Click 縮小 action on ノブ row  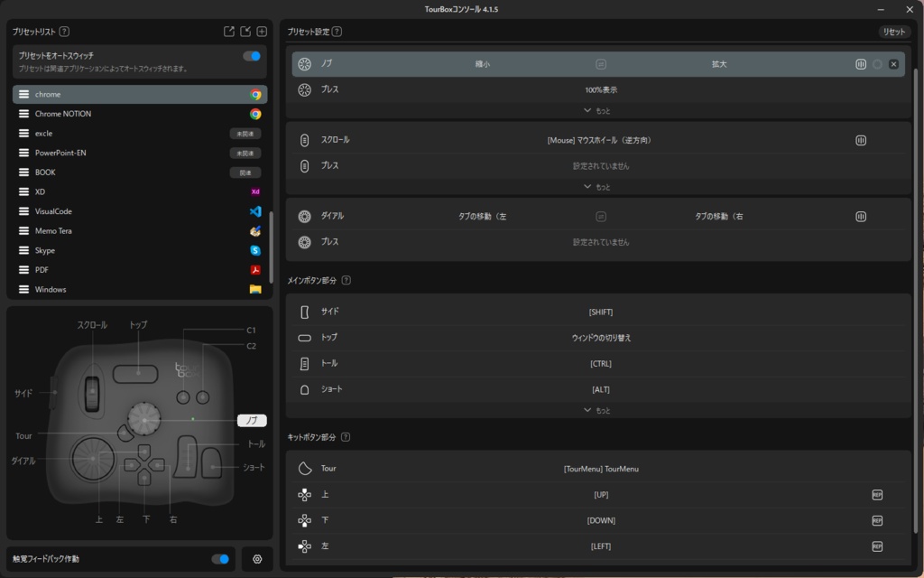pyautogui.click(x=482, y=64)
